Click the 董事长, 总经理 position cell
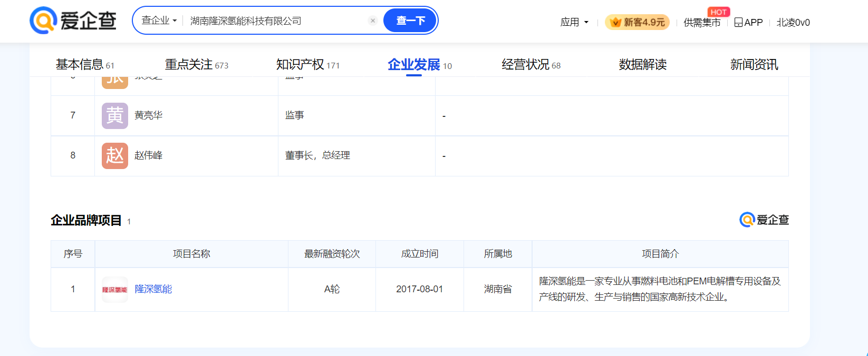This screenshot has height=356, width=868. [x=356, y=156]
